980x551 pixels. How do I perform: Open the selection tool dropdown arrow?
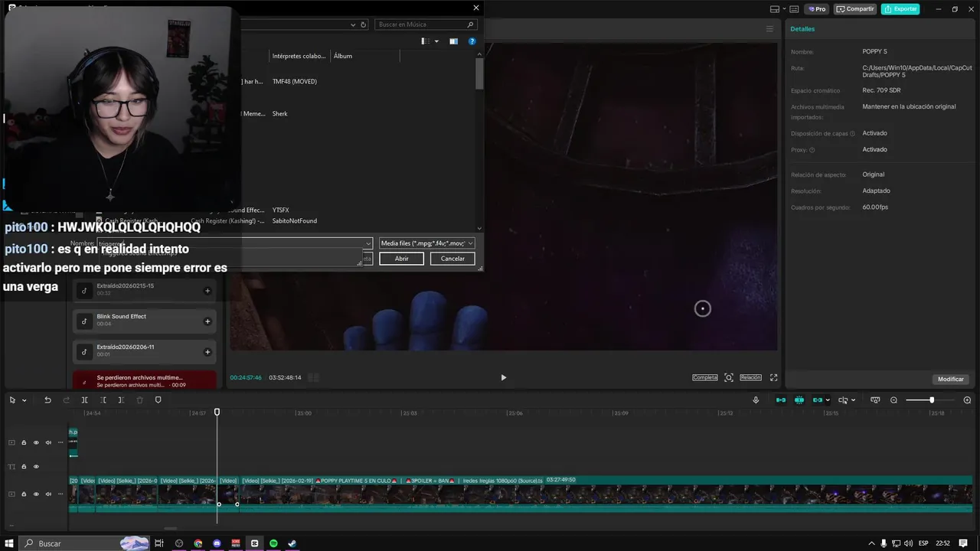(x=24, y=400)
